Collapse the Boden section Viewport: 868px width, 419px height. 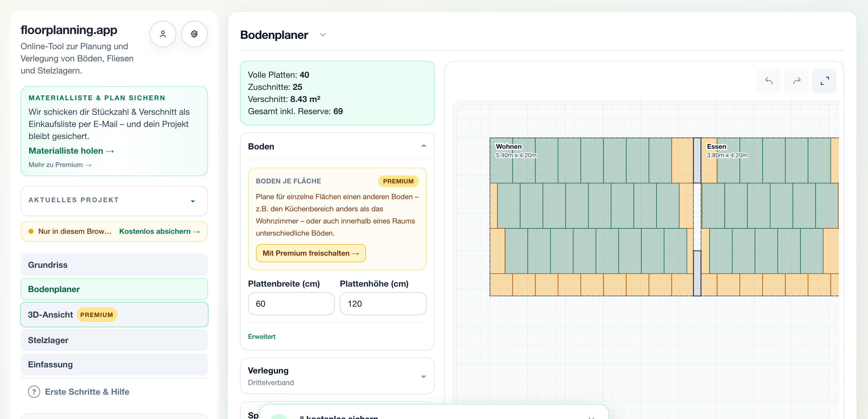pos(424,146)
